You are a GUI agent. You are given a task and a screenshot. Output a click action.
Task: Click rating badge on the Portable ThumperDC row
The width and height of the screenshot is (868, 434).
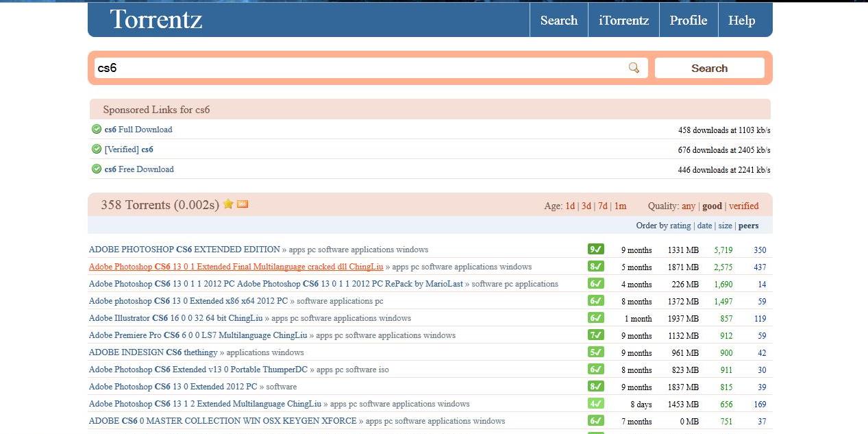coord(595,370)
